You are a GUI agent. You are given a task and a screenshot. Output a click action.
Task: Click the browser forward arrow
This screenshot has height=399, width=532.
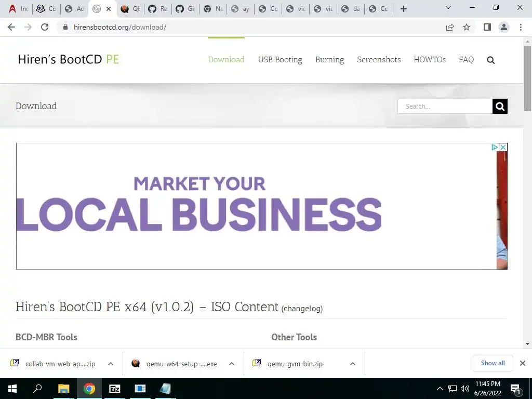click(28, 27)
